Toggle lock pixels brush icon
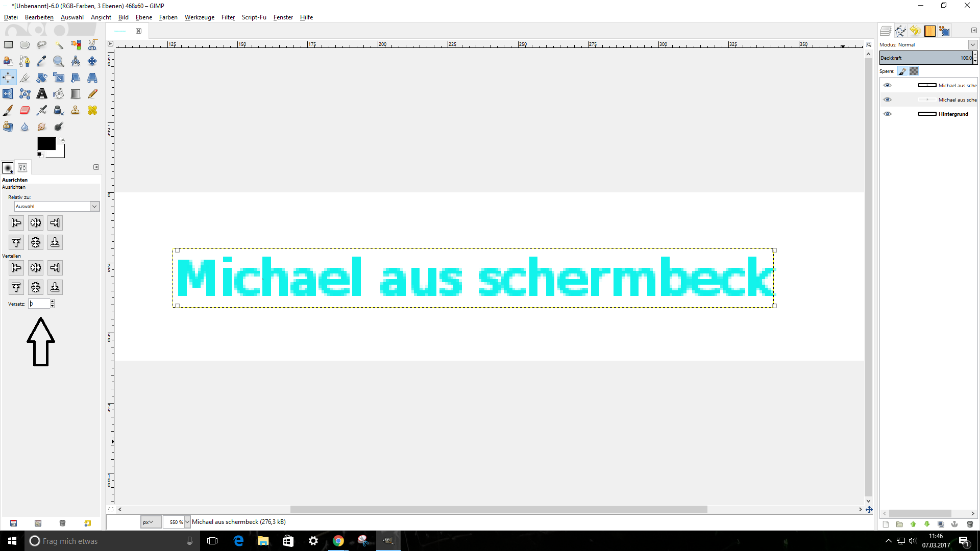The image size is (980, 551). (902, 71)
